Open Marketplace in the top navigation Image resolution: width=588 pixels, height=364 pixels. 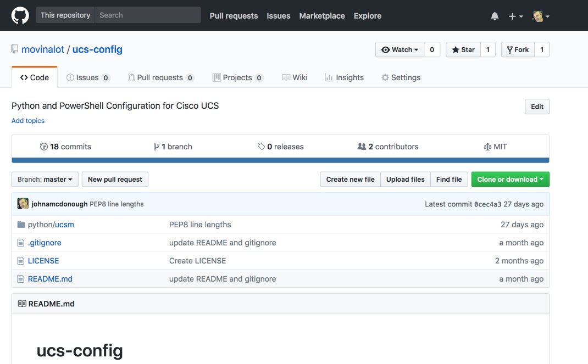(321, 16)
